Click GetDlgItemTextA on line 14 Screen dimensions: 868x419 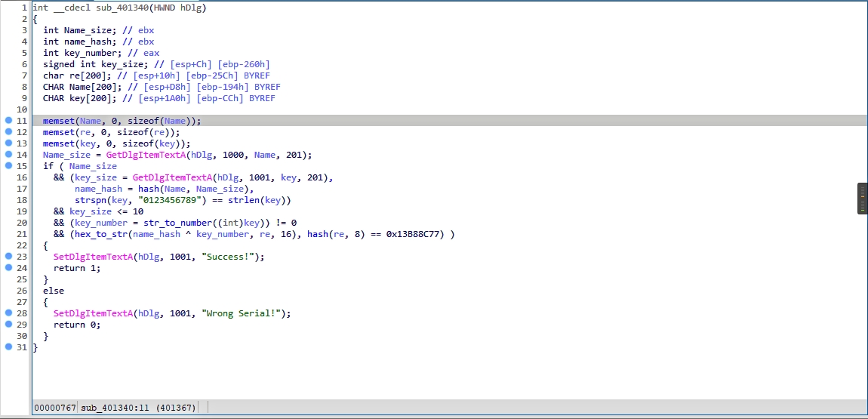coord(146,155)
